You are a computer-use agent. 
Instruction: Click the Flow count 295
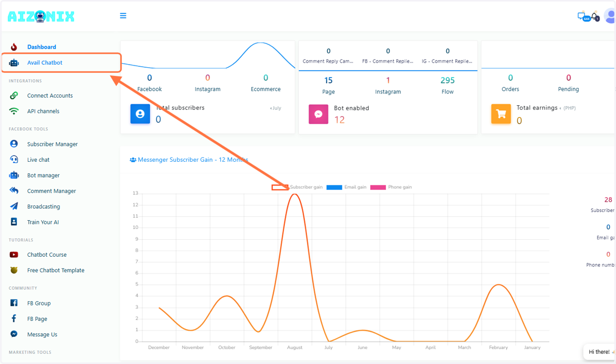(x=448, y=80)
